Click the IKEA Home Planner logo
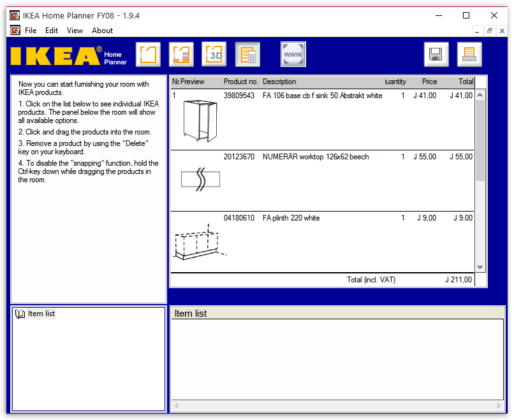 click(x=68, y=55)
